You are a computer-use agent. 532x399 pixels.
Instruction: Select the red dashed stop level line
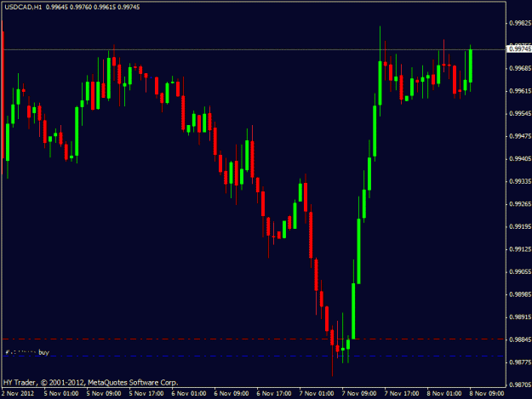pos(254,339)
